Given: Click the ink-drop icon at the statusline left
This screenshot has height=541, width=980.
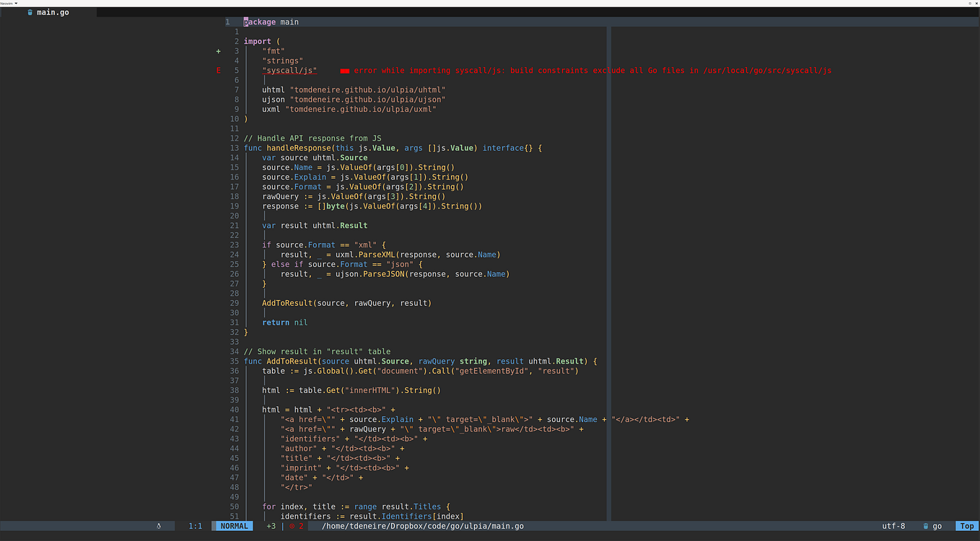Looking at the screenshot, I should [x=158, y=526].
